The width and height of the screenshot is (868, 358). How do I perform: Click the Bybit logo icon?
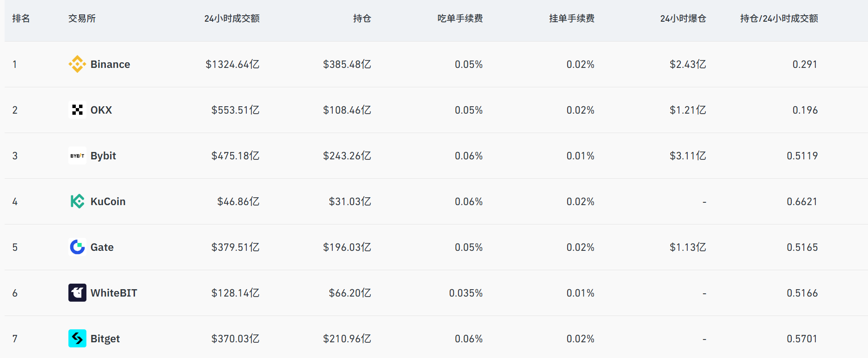[77, 156]
